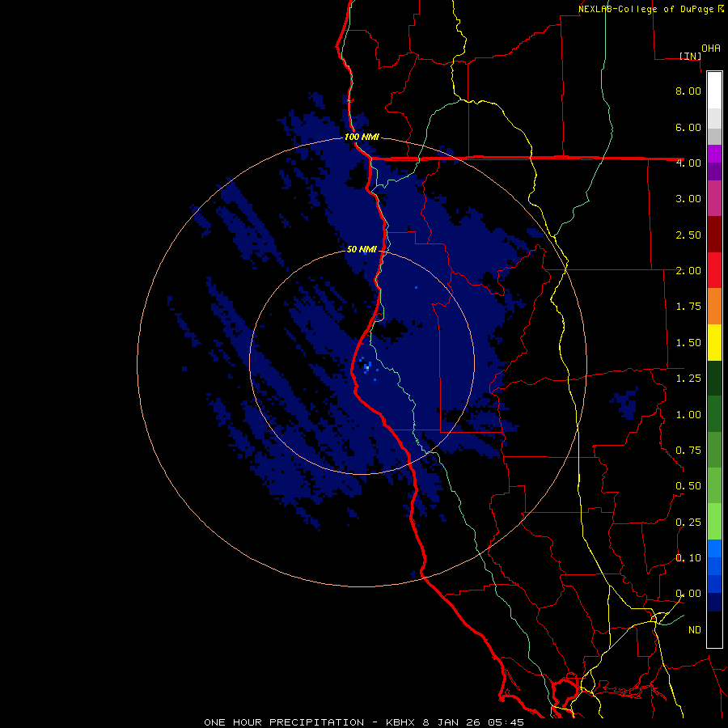The height and width of the screenshot is (728, 728).
Task: Click the 3.00 scale value
Action: [688, 199]
